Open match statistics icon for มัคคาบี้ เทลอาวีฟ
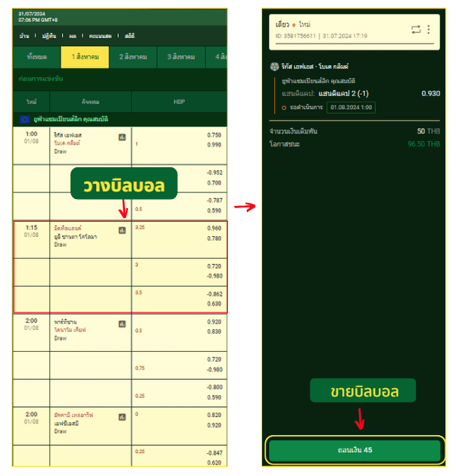The height and width of the screenshot is (476, 456). pyautogui.click(x=122, y=418)
